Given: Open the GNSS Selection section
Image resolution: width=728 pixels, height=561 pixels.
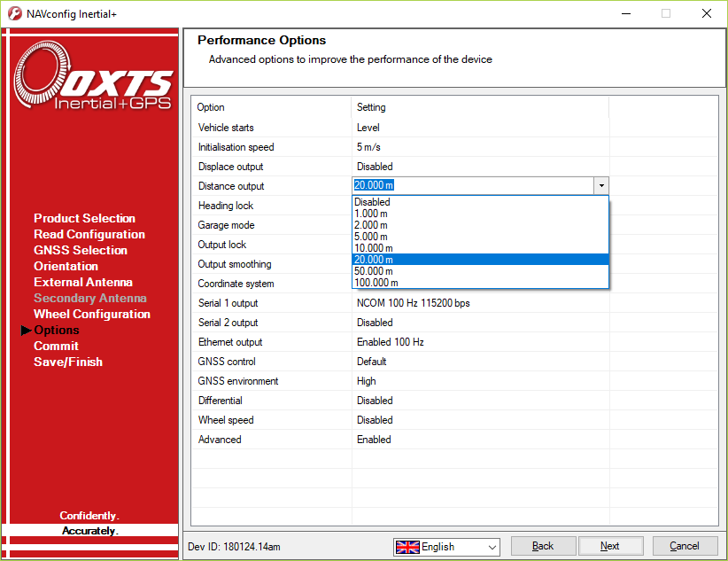Looking at the screenshot, I should click(x=81, y=250).
